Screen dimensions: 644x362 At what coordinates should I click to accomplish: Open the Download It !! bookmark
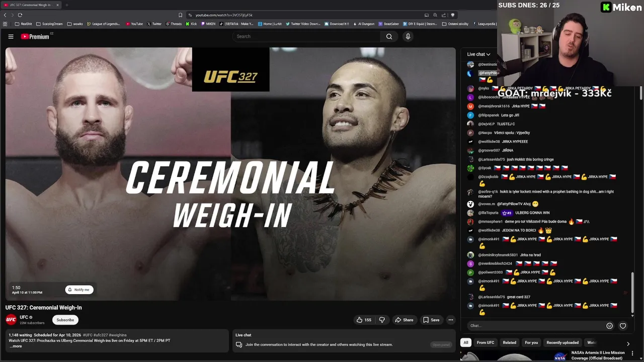(x=337, y=24)
